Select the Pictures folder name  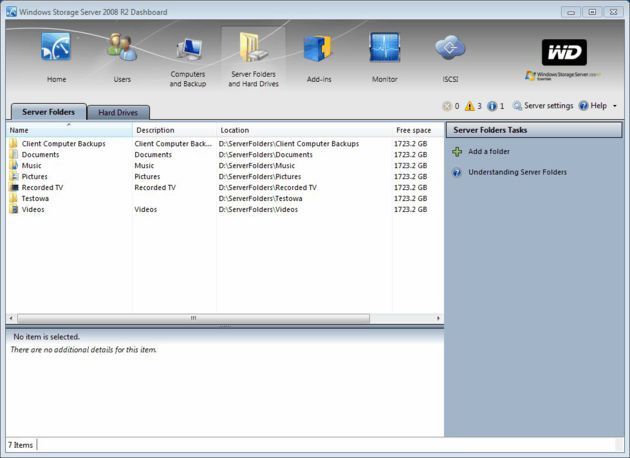(35, 176)
